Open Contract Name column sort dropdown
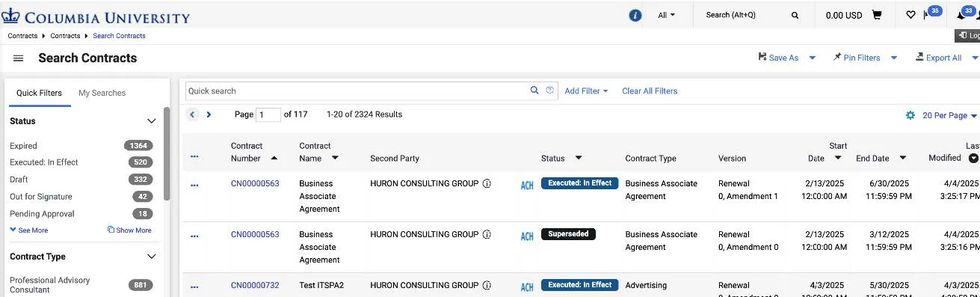 pyautogui.click(x=335, y=158)
